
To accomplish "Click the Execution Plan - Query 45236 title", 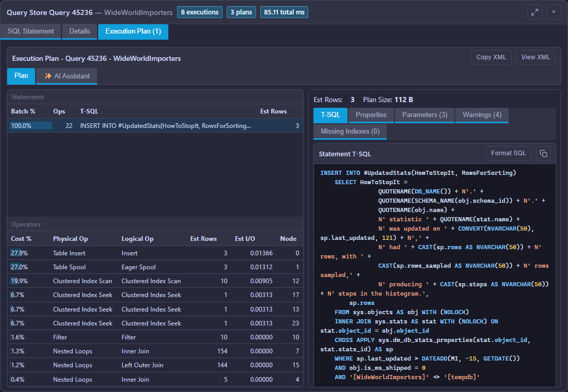I will pyautogui.click(x=97, y=58).
